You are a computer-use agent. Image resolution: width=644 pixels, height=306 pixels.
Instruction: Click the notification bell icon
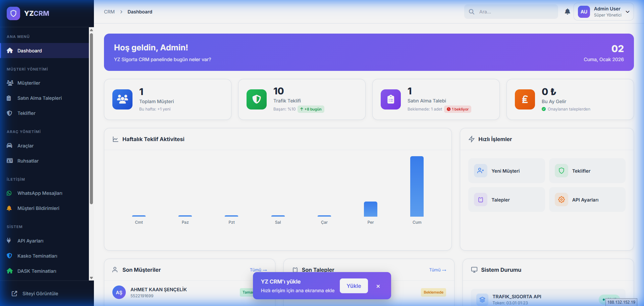(x=567, y=12)
